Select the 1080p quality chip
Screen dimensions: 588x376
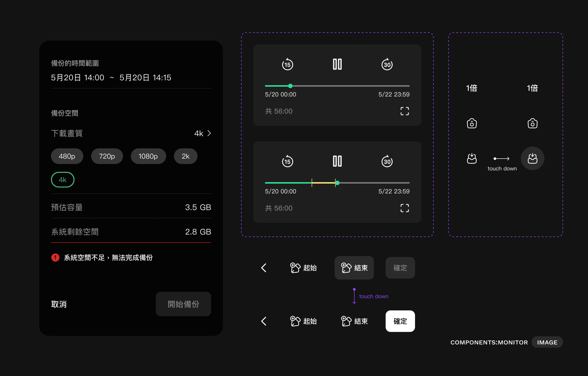pos(148,156)
